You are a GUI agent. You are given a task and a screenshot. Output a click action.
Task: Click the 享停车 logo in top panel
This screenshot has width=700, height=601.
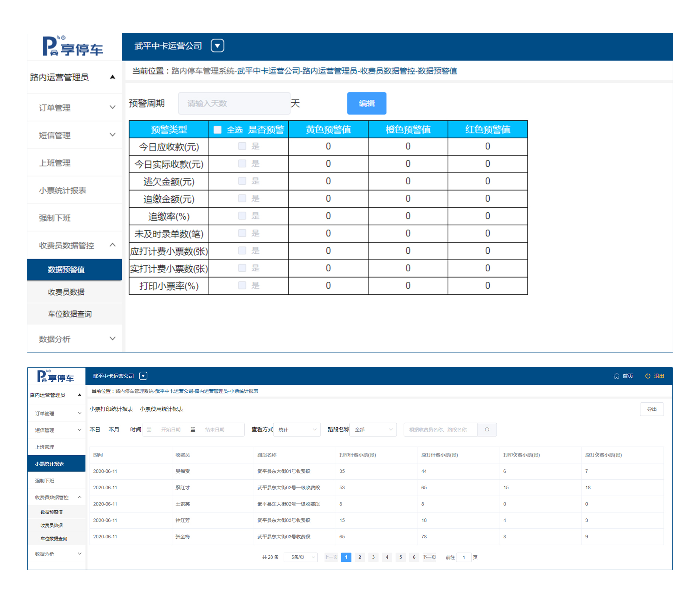(x=73, y=47)
